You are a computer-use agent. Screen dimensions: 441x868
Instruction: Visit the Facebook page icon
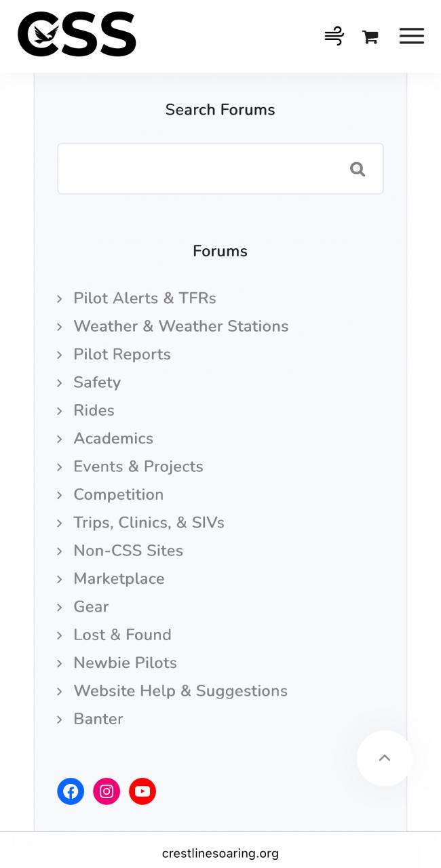(71, 791)
